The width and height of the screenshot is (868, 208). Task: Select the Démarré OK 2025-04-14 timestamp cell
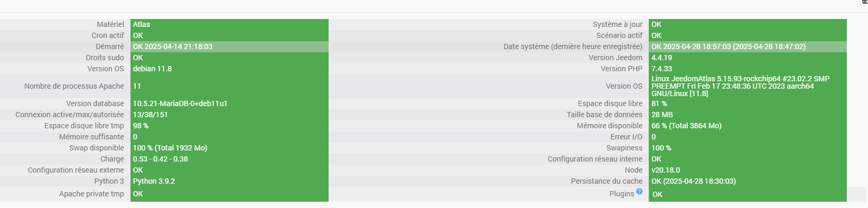[x=229, y=46]
